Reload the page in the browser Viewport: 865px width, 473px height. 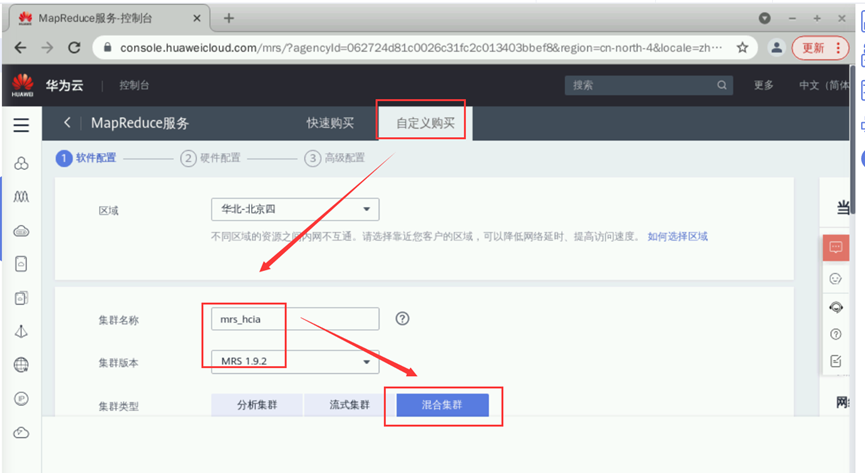(74, 47)
